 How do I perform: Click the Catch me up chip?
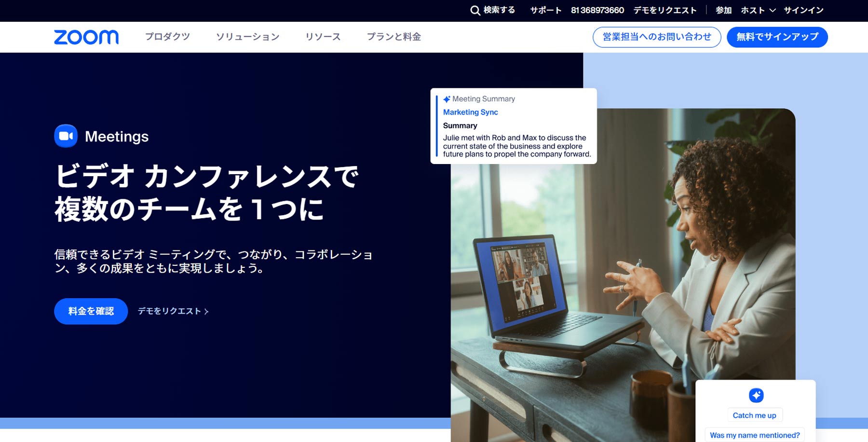pyautogui.click(x=755, y=415)
